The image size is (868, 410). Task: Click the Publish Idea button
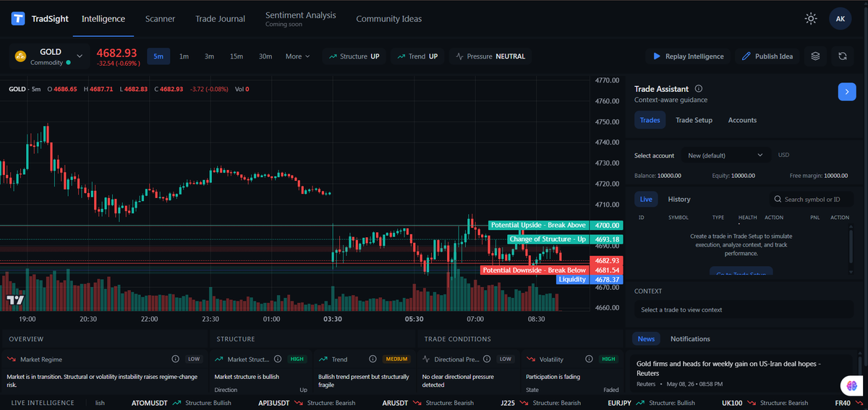pyautogui.click(x=767, y=56)
